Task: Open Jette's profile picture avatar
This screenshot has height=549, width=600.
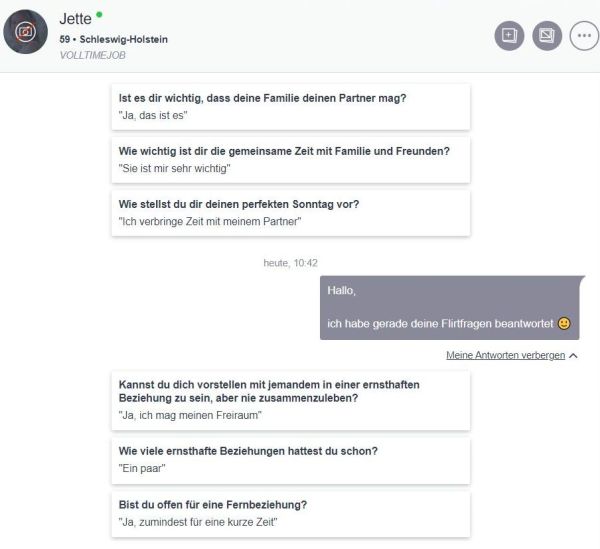Action: [26, 33]
